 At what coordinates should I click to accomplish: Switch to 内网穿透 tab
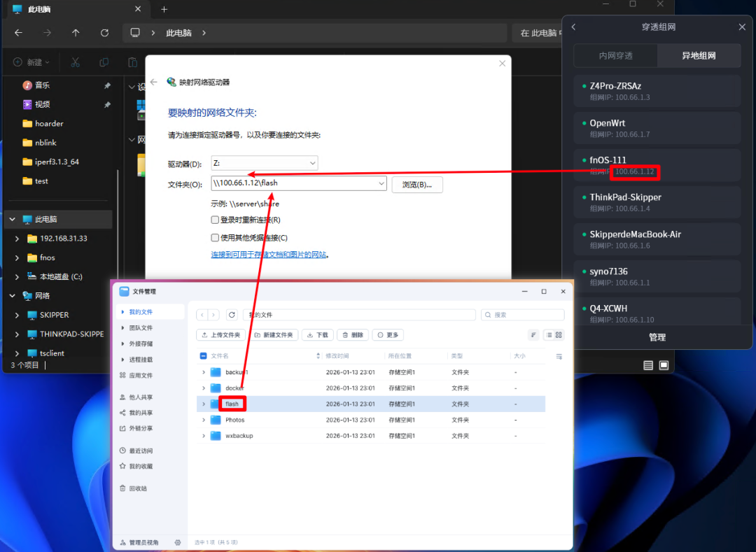click(616, 56)
